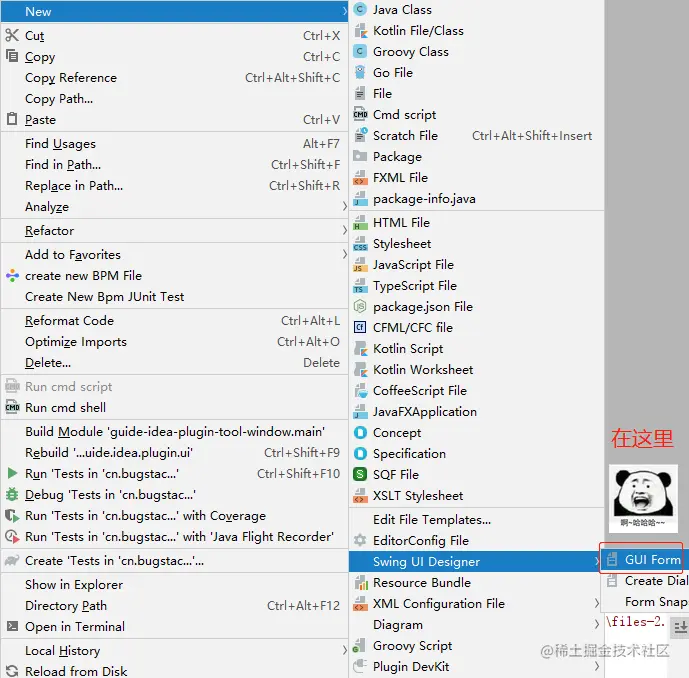Click the SQF File green icon
Image resolution: width=689 pixels, height=678 pixels.
point(360,474)
